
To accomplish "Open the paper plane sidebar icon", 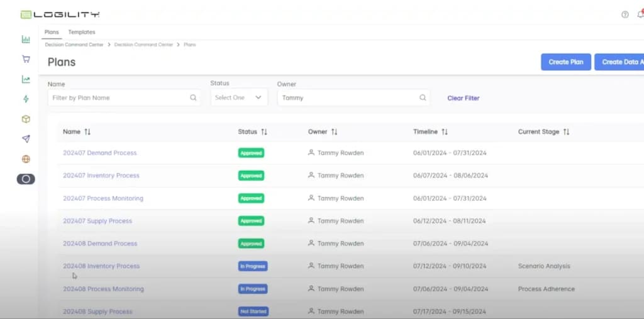I will click(26, 139).
